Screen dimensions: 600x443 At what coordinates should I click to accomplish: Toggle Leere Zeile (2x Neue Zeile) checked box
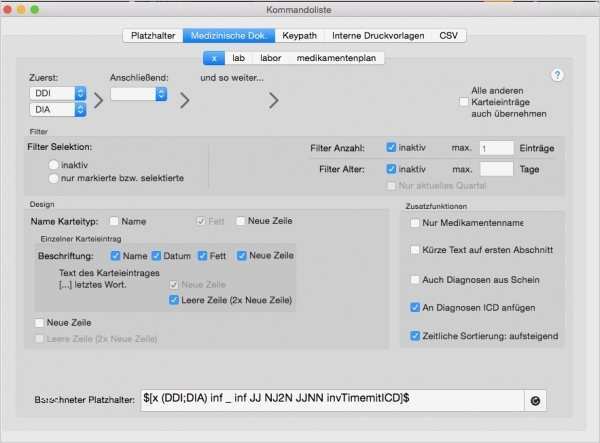coord(174,300)
